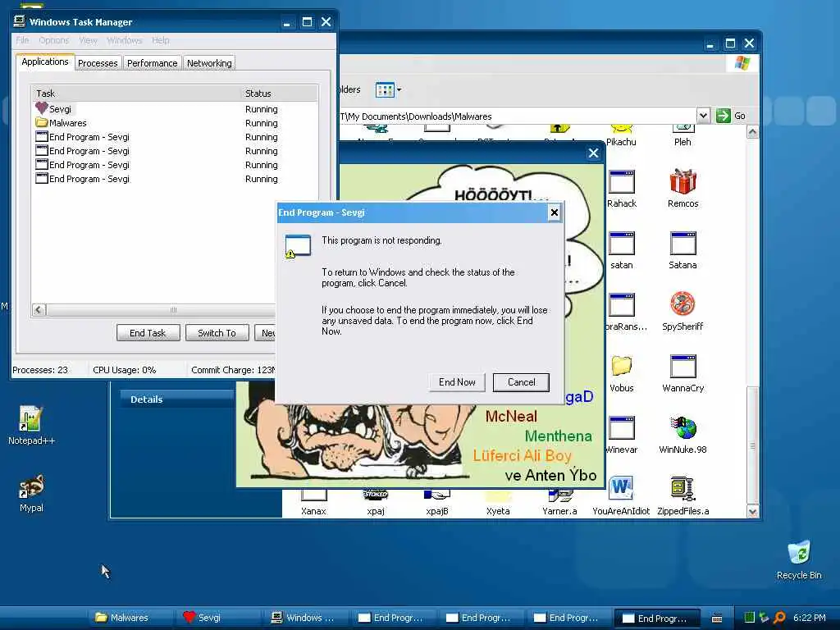Screen dimensions: 840x630
Task: Click the Recycle Bin desktop icon
Action: (799, 560)
